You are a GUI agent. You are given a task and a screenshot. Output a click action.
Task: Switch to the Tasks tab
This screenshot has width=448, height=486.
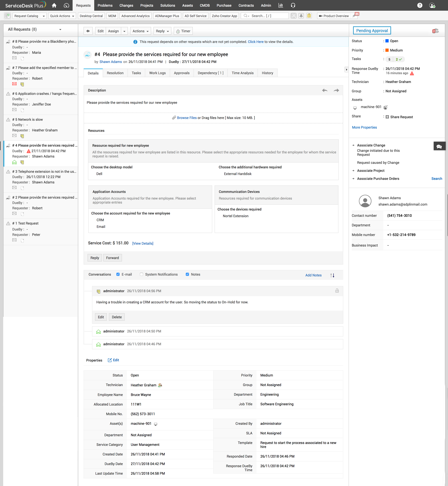[136, 73]
